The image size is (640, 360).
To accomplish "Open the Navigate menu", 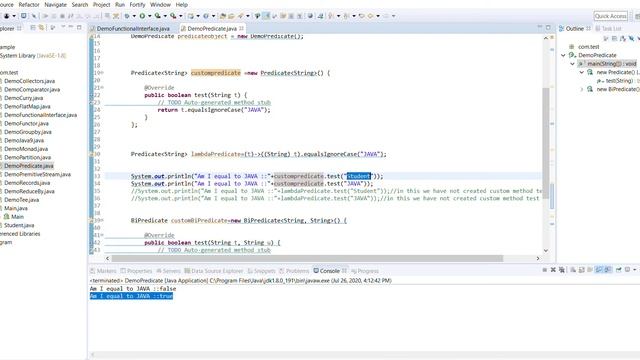I will pos(56,4).
